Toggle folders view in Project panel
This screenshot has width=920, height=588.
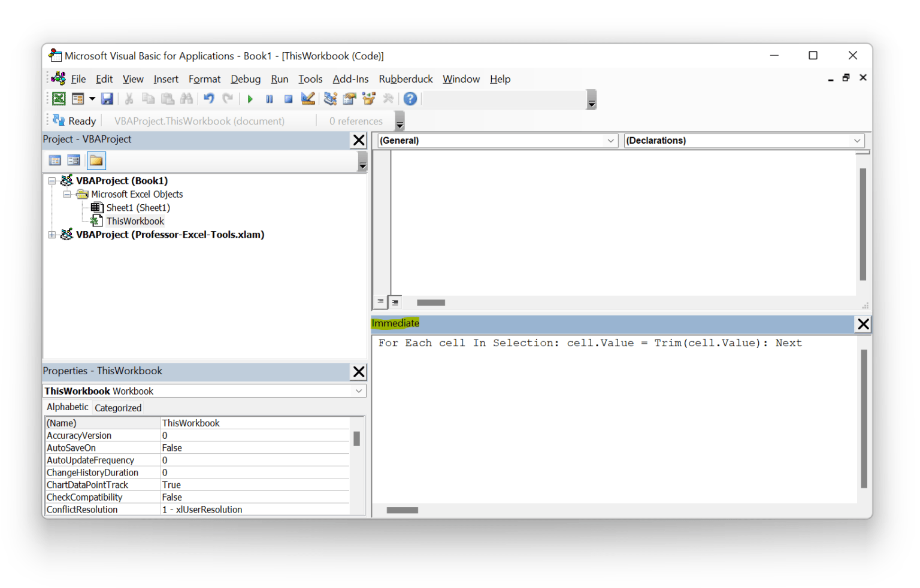point(96,160)
